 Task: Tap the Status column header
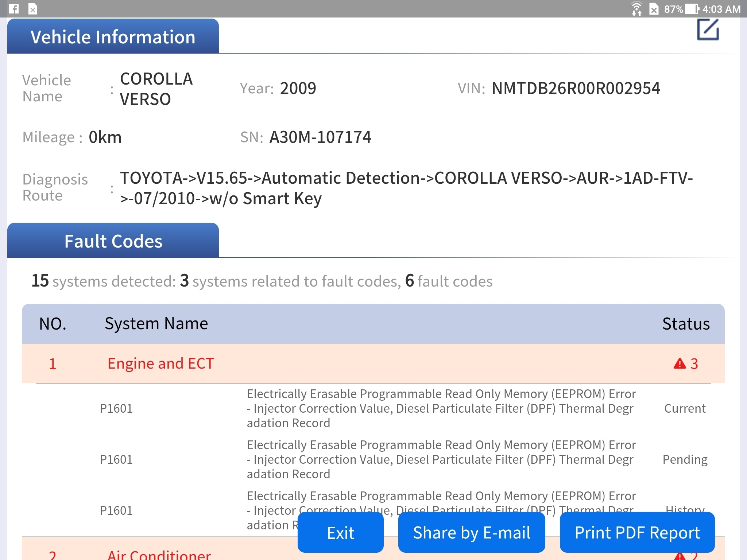[x=686, y=324]
